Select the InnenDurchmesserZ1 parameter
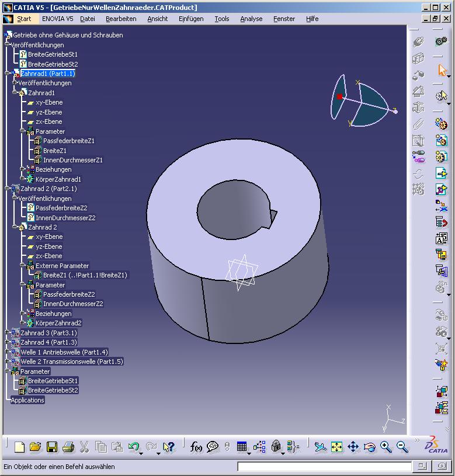The height and width of the screenshot is (476, 455). click(x=73, y=160)
